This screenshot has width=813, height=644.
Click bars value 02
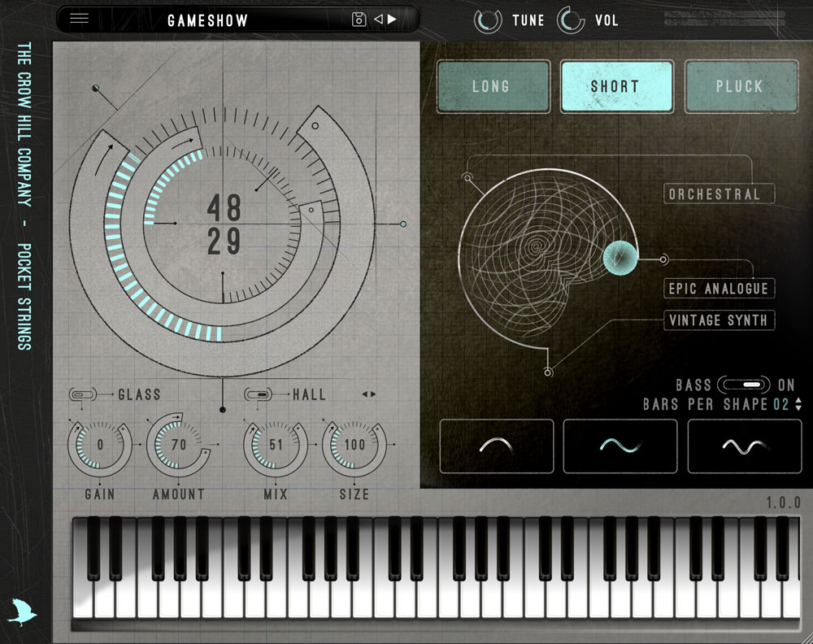coord(781,404)
